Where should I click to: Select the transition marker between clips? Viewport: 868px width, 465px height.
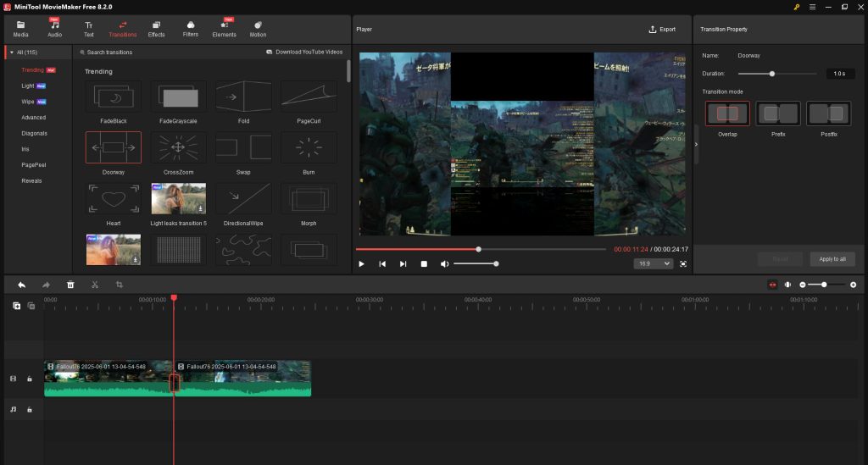click(175, 383)
